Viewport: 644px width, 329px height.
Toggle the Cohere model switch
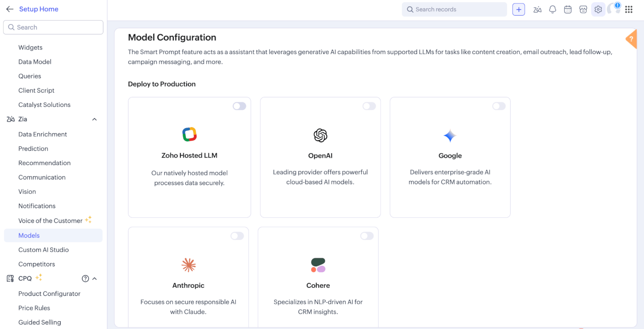[367, 236]
